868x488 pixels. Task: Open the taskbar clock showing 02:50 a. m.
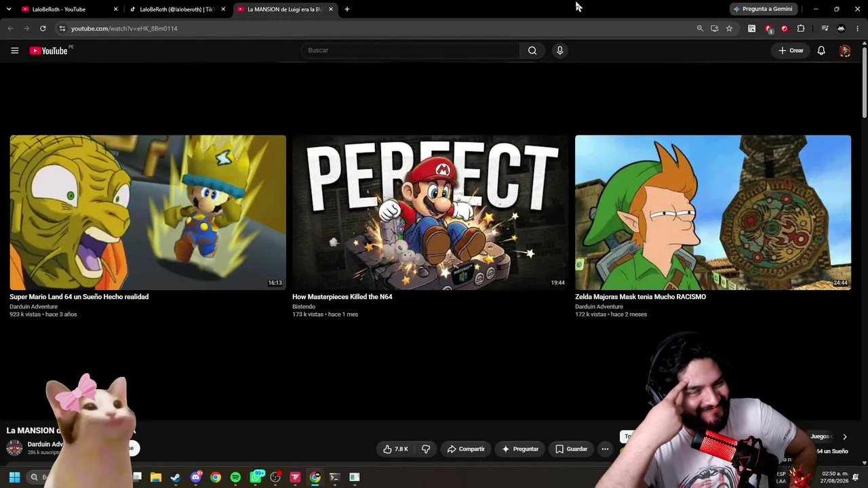[x=834, y=477]
